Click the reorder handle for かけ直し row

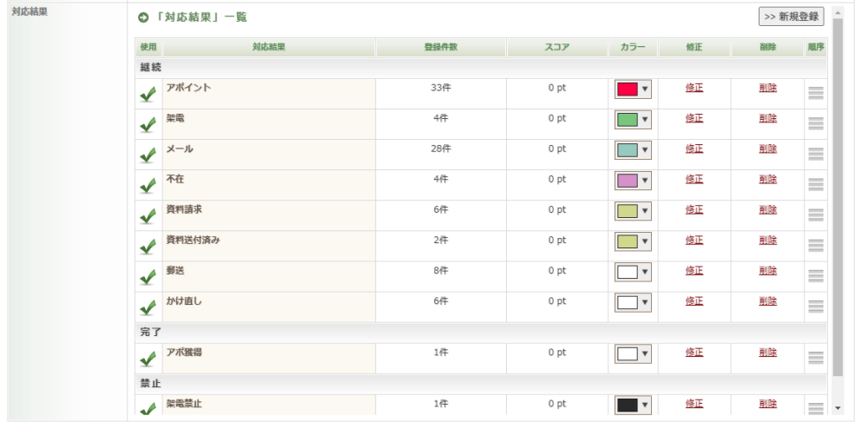[x=815, y=307]
